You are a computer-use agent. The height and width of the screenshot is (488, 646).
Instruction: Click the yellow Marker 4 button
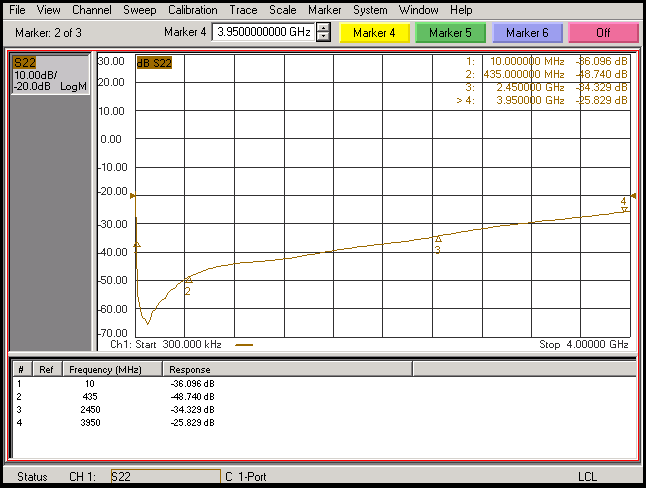(x=374, y=33)
